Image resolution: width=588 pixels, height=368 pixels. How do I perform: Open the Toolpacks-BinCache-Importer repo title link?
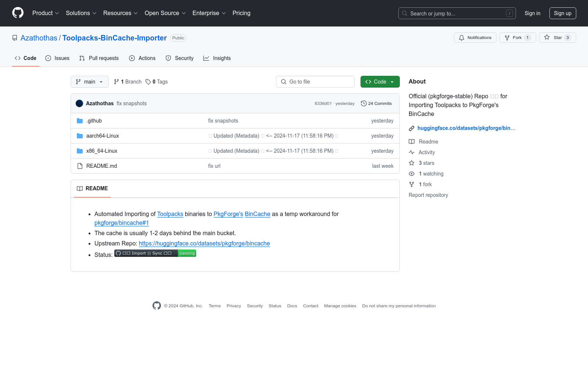pos(115,38)
